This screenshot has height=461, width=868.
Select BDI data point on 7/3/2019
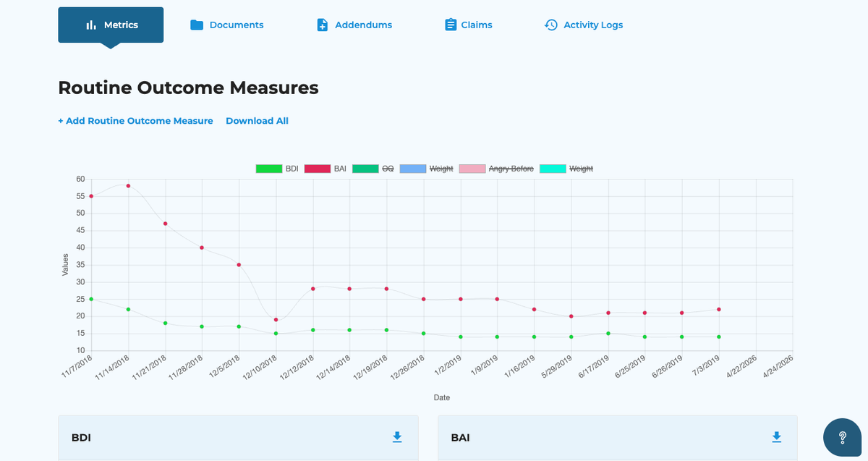[718, 337]
